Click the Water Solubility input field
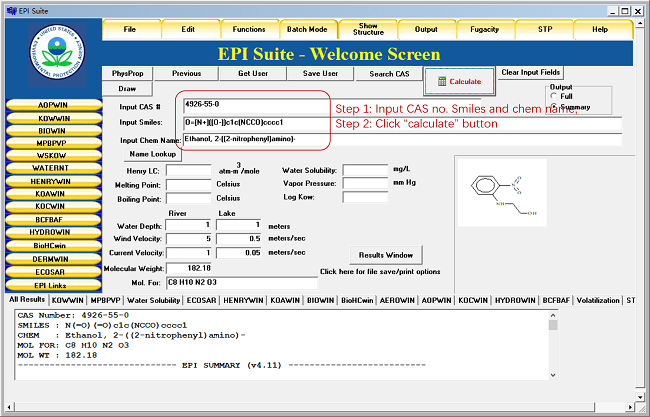This screenshot has width=650, height=417. click(365, 170)
